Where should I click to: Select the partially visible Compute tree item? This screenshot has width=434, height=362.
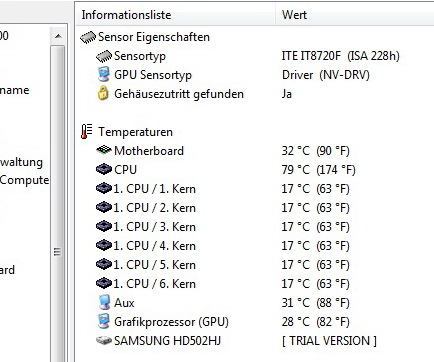click(x=24, y=180)
